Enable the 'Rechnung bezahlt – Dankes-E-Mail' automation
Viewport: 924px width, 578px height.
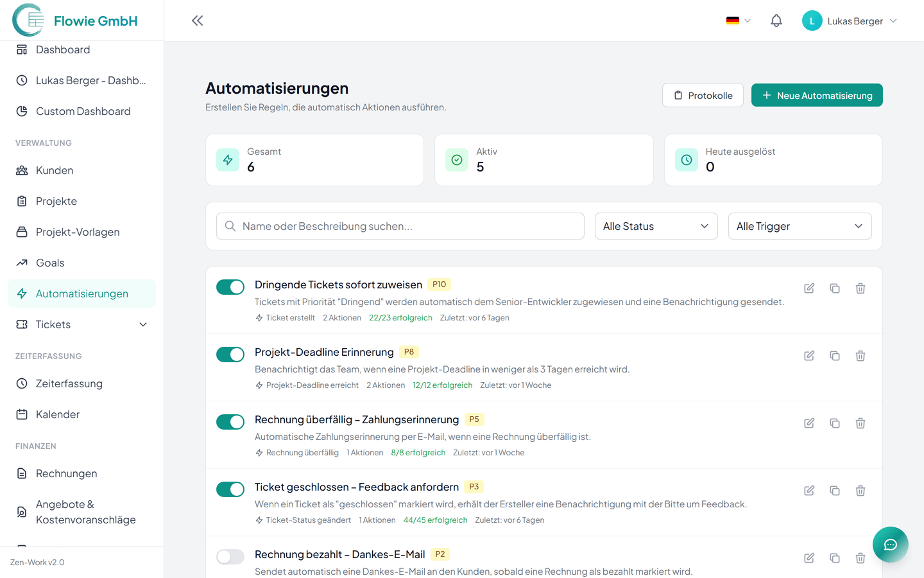(230, 556)
